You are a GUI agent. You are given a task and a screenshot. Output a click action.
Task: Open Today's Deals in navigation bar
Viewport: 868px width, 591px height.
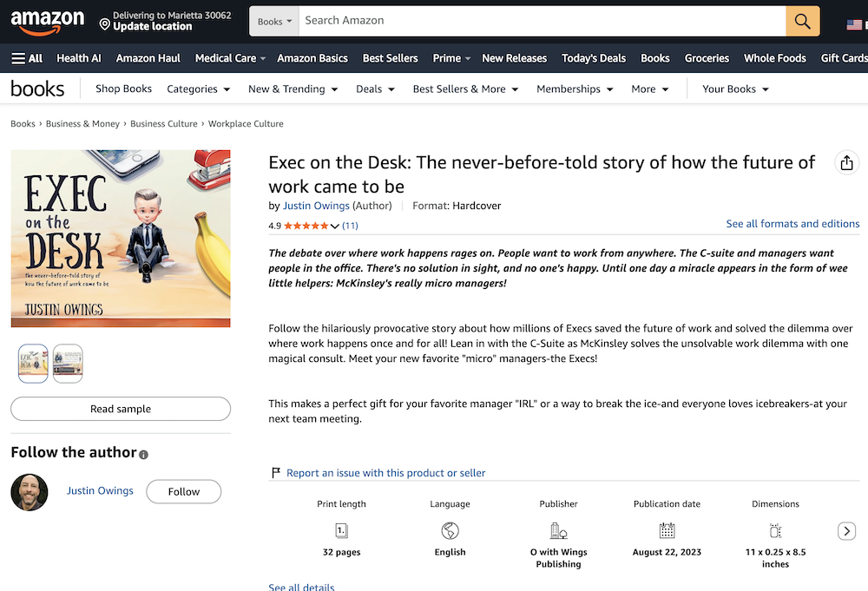tap(594, 58)
